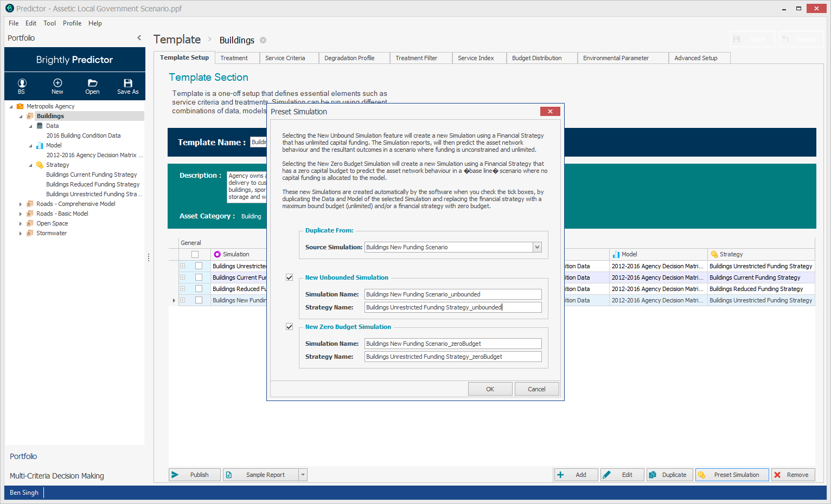Click the unbounded Strategy Name input field

452,307
